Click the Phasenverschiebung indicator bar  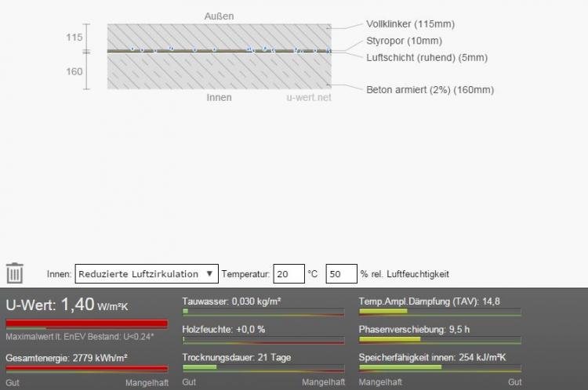pos(440,340)
